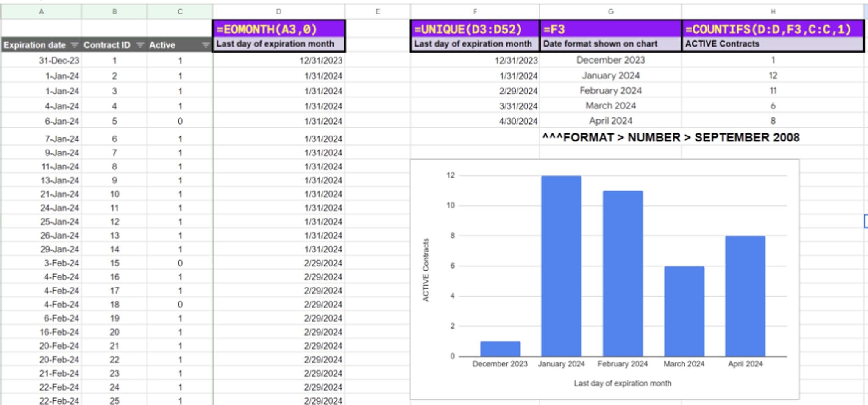Select column D header

click(x=278, y=12)
